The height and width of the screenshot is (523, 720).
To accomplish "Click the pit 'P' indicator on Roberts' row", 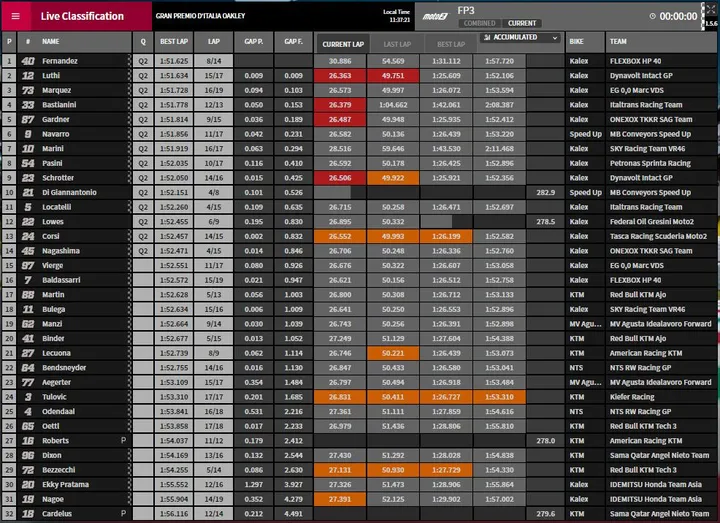I will [123, 440].
